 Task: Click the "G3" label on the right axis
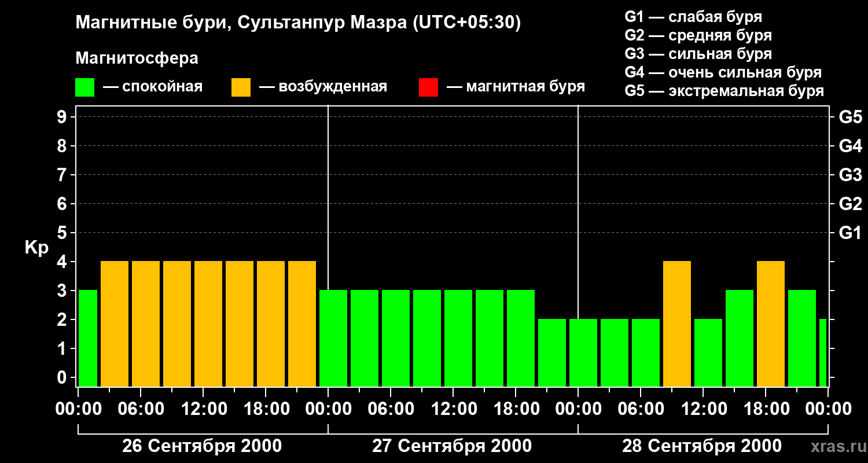pos(850,175)
